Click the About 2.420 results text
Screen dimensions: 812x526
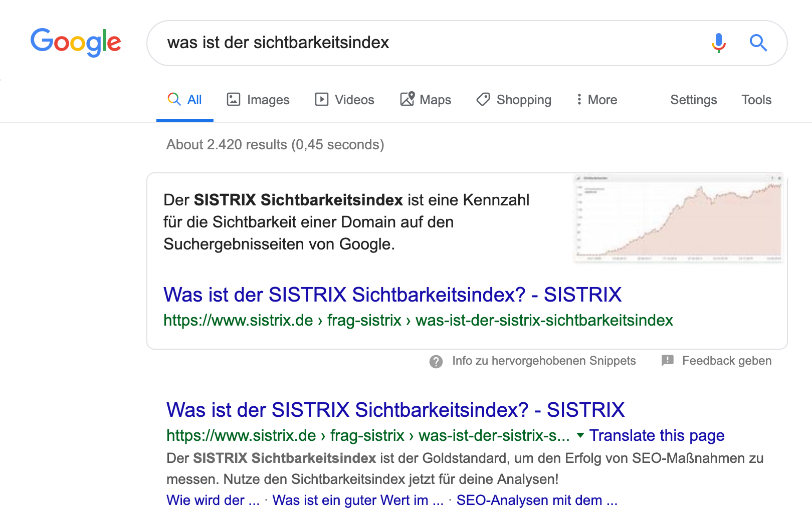click(x=275, y=145)
